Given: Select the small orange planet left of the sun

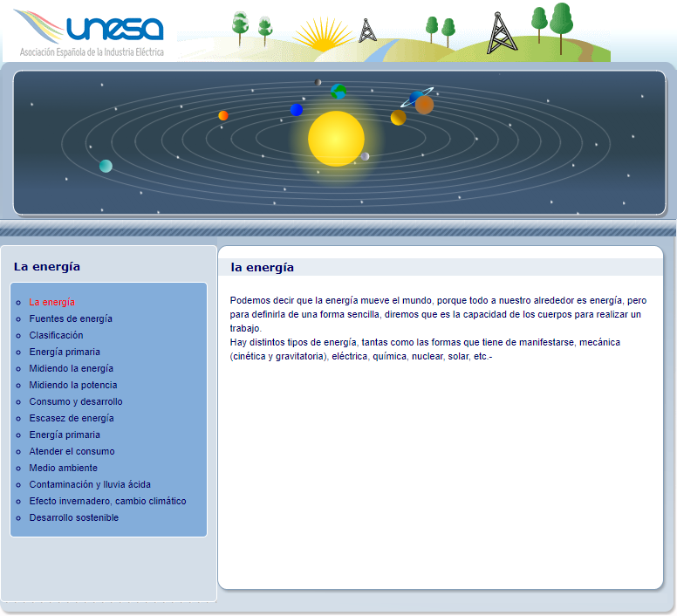Looking at the screenshot, I should (223, 115).
